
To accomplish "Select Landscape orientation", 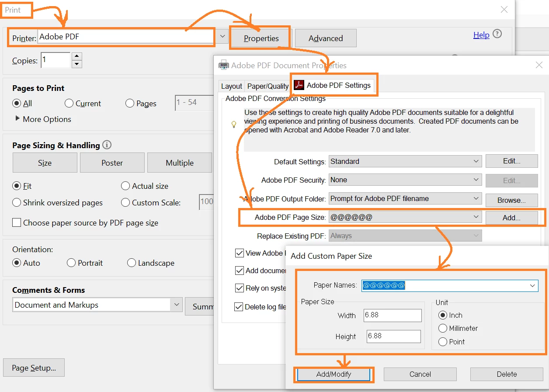I will coord(132,263).
